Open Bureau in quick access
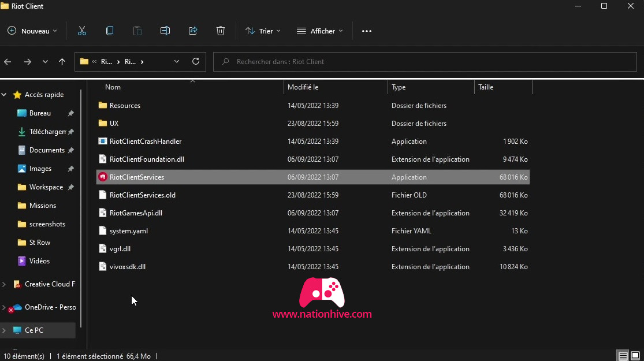Image resolution: width=644 pixels, height=361 pixels. click(40, 113)
